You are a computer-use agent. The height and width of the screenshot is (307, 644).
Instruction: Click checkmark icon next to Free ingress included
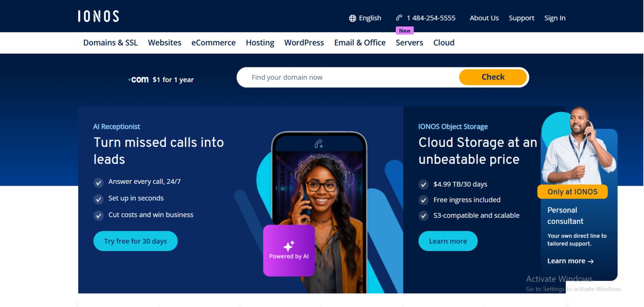[x=423, y=200]
